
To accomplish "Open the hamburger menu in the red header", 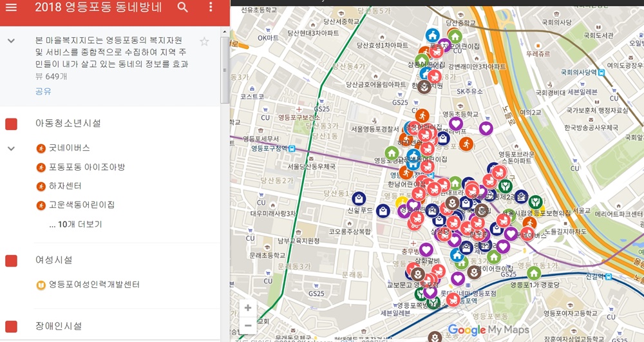I will tap(11, 7).
